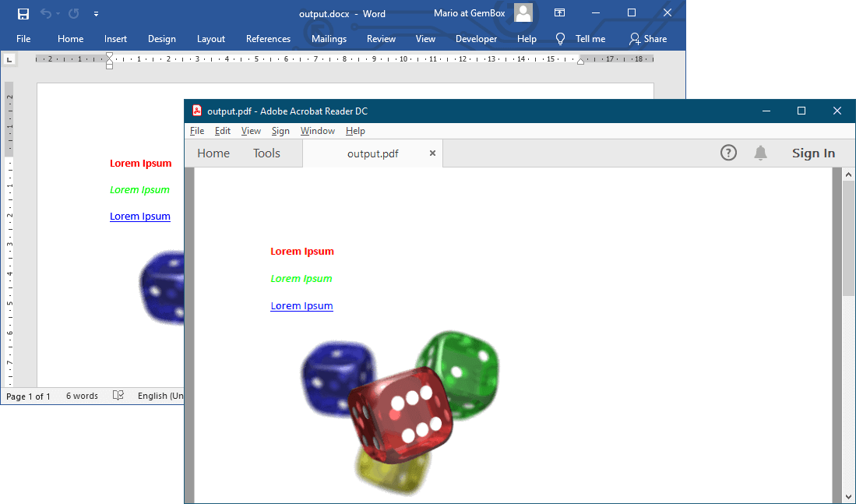The height and width of the screenshot is (504, 856).
Task: Click the Mario at GemBox account avatar
Action: click(x=523, y=12)
